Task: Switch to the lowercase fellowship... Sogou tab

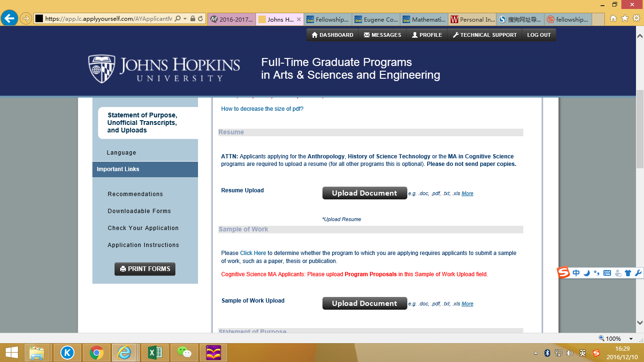Action: [x=568, y=19]
